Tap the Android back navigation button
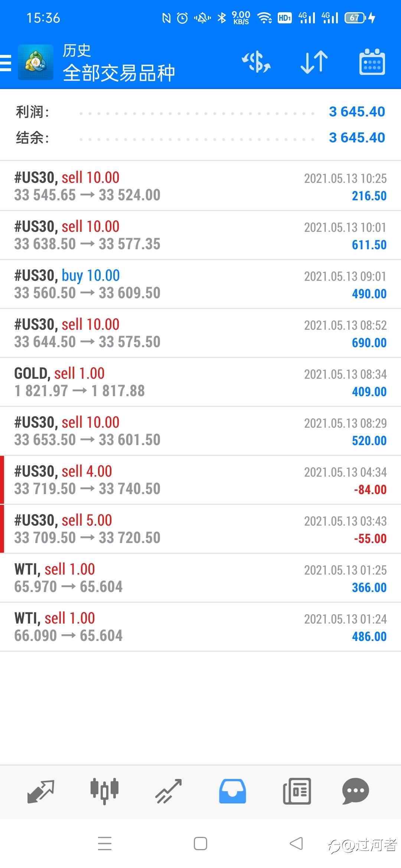 point(296,844)
